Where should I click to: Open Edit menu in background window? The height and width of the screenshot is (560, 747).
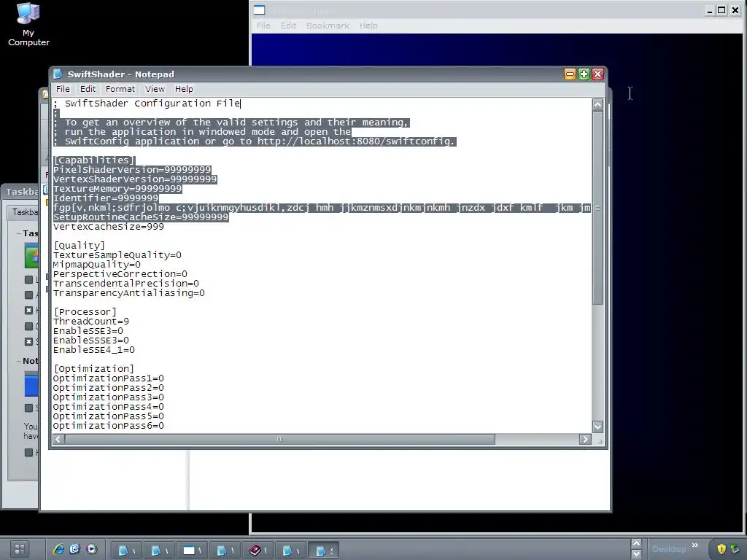tap(288, 26)
